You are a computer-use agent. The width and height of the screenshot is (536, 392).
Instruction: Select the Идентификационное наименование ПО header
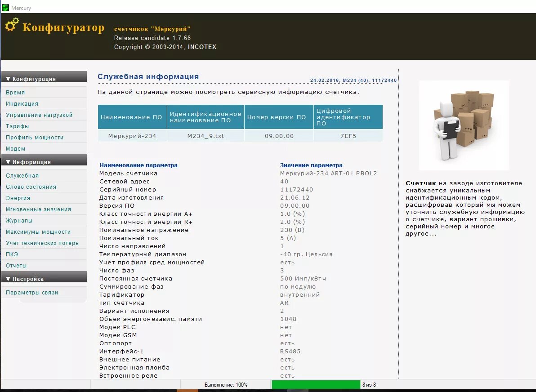click(206, 117)
